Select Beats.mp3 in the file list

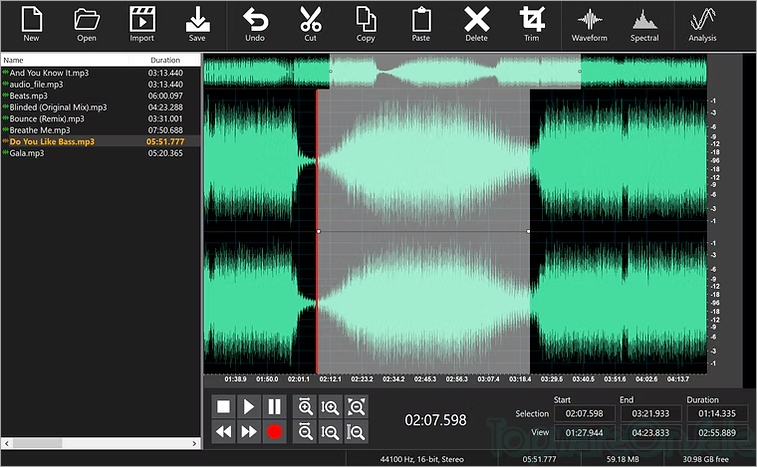click(x=100, y=96)
